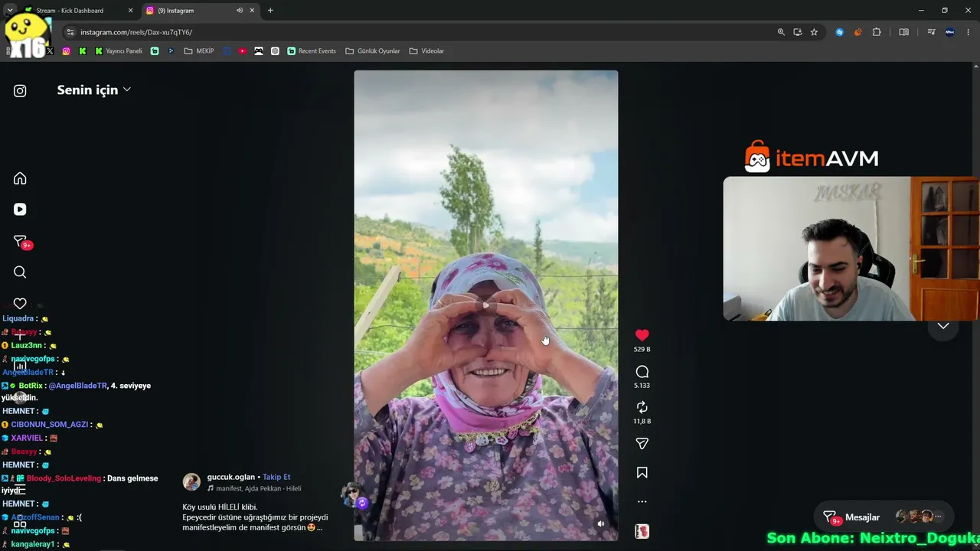Click chat username XARVIEL

[x=28, y=439]
